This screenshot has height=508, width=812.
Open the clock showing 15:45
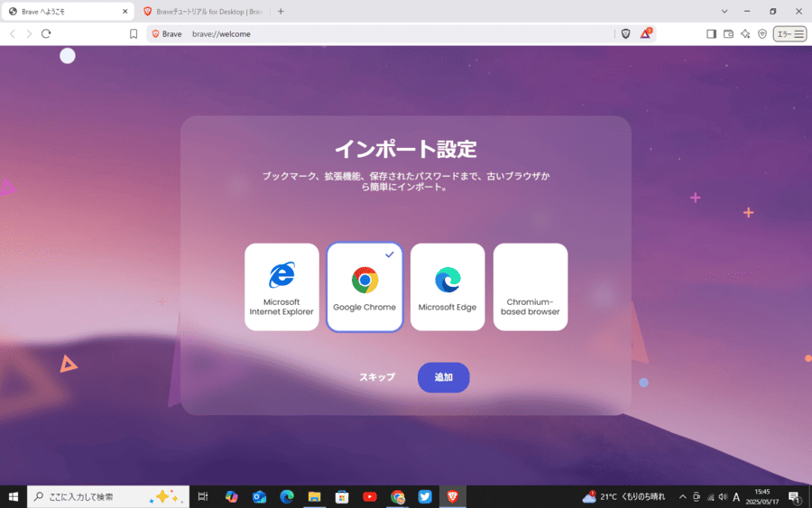(762, 496)
